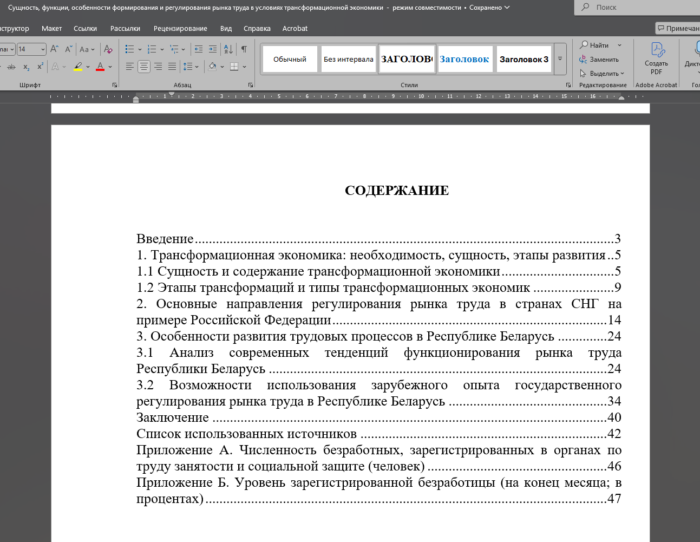Increase paragraph indent
This screenshot has height=542, width=700.
coord(213,49)
